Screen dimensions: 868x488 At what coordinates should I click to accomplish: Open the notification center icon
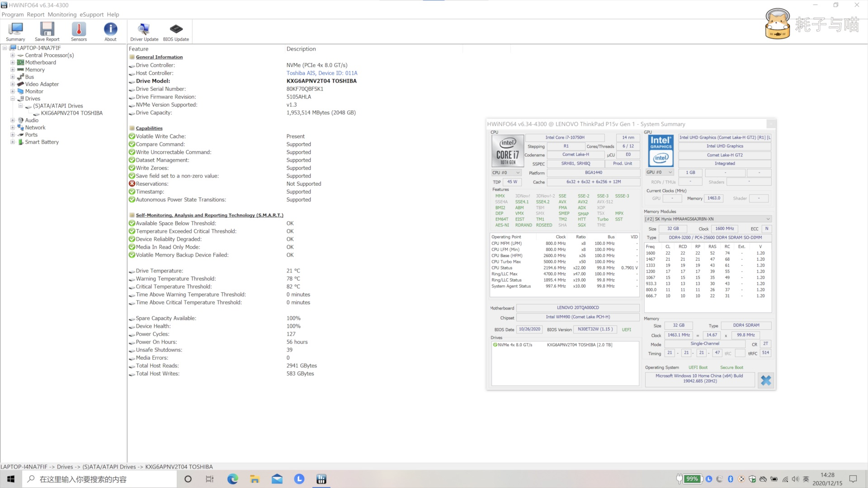[x=853, y=479]
